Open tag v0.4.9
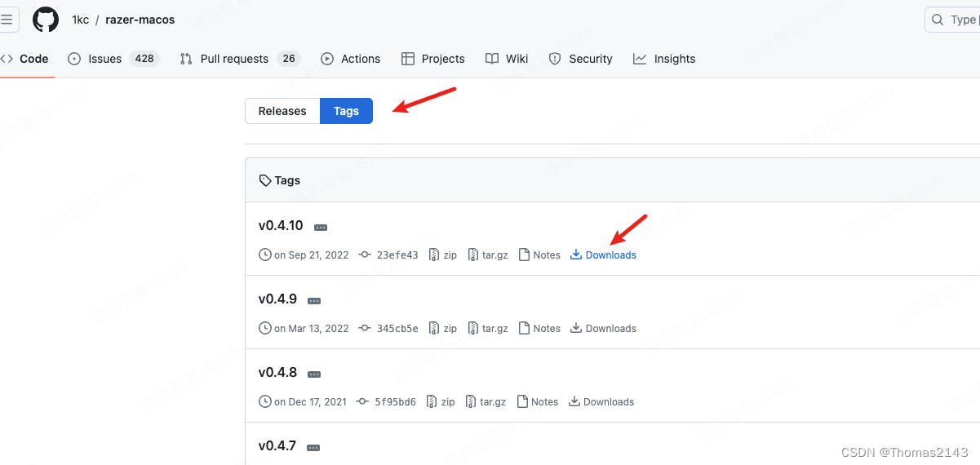Image resolution: width=980 pixels, height=465 pixels. [x=277, y=299]
